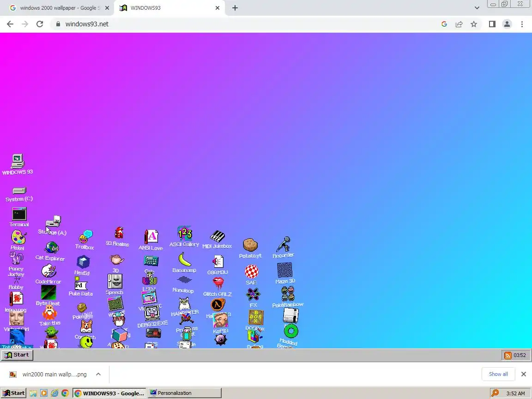
Task: Select the WINDOWS93 Google Chrome taskbar button
Action: click(109, 393)
